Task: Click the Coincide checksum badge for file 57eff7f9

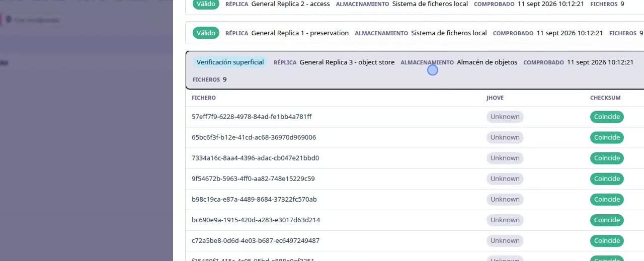Action: 607,117
